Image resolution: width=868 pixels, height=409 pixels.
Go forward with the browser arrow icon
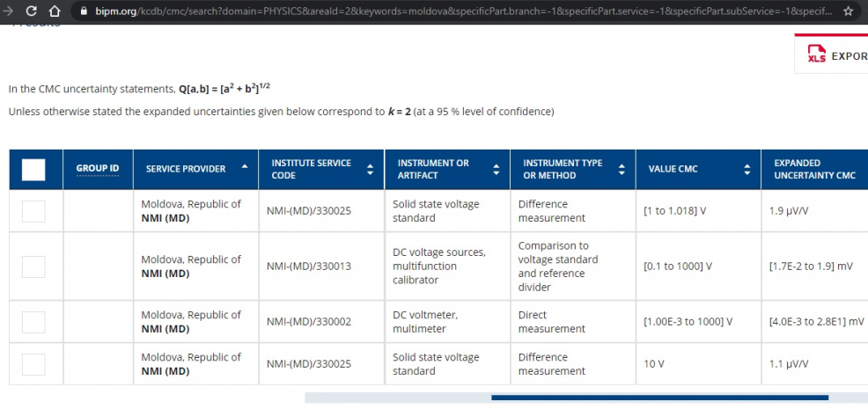(x=7, y=11)
